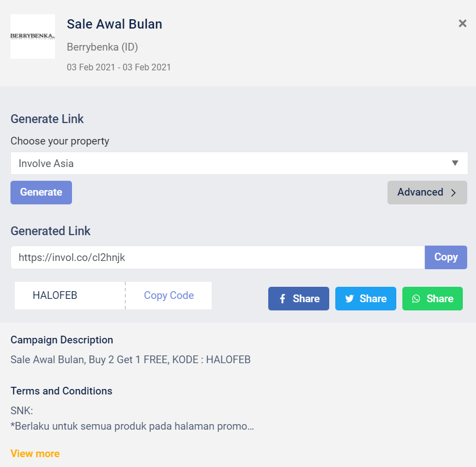Click View more link
Screen dimensions: 476x467
tap(35, 453)
